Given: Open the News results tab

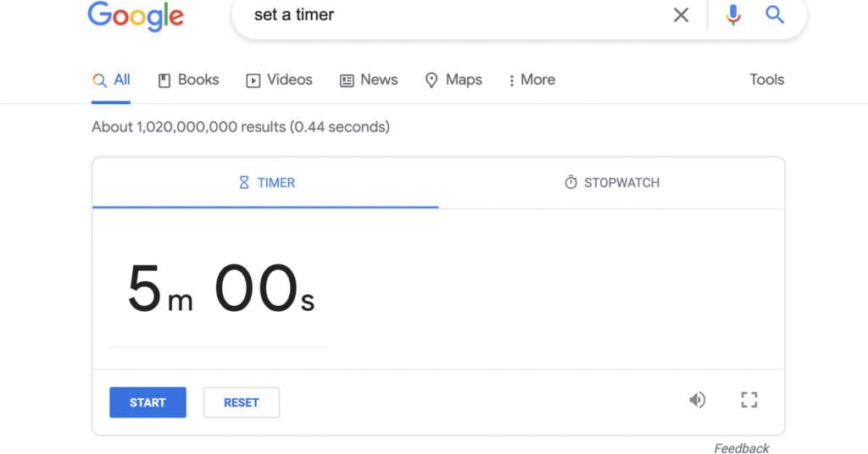Looking at the screenshot, I should 369,80.
